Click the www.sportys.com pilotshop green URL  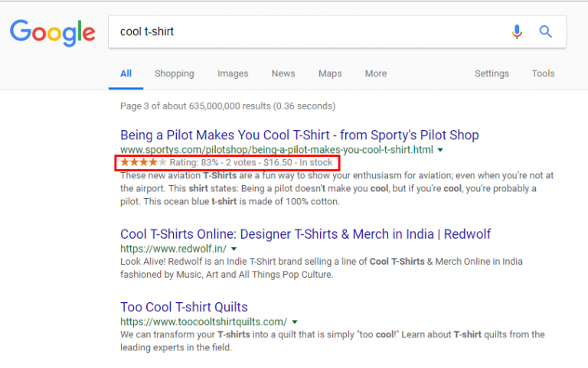click(276, 150)
